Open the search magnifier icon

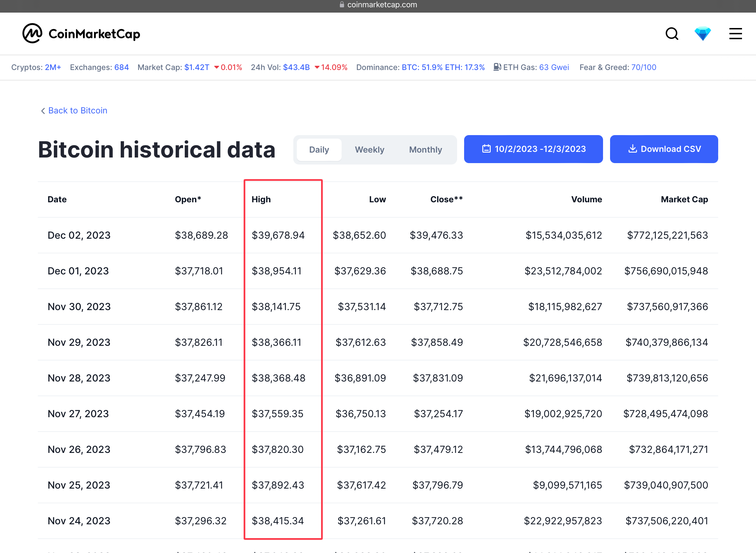click(x=672, y=34)
